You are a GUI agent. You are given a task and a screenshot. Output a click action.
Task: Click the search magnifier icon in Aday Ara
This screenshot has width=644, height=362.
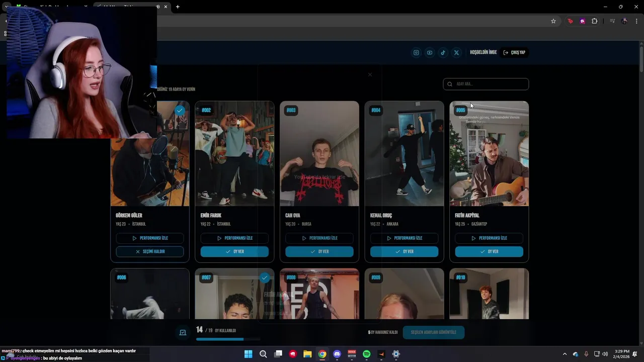[450, 84]
